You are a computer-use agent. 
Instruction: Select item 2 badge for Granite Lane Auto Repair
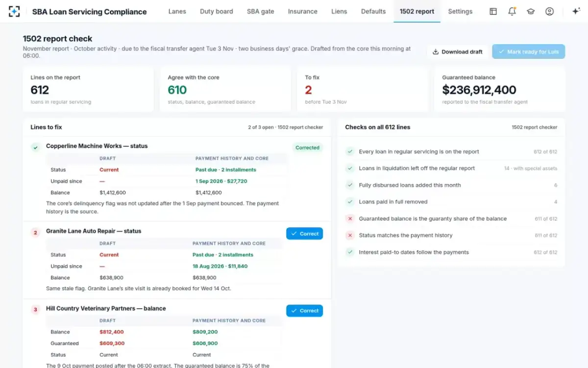(x=35, y=233)
